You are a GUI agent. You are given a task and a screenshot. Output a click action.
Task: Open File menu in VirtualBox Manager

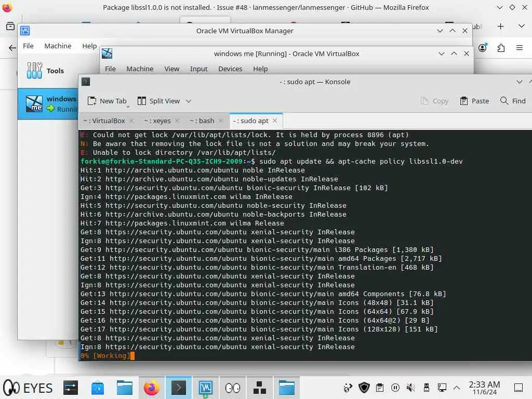(x=28, y=46)
